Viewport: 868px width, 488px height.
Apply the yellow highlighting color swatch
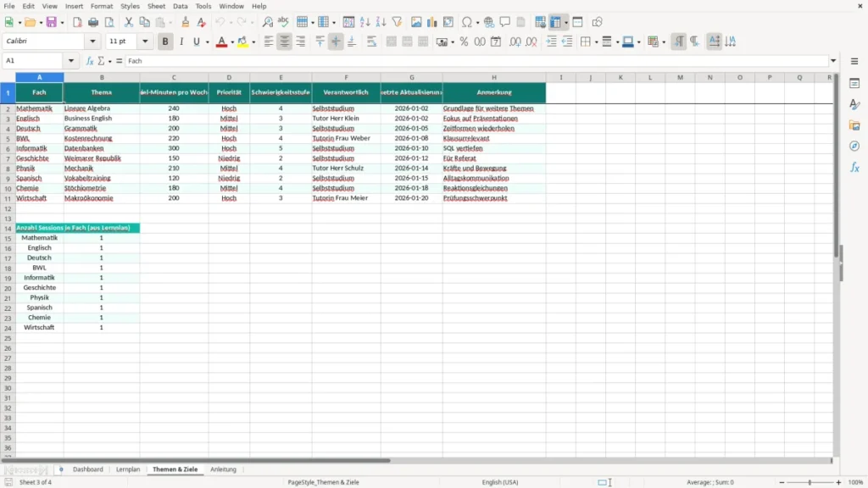[242, 42]
